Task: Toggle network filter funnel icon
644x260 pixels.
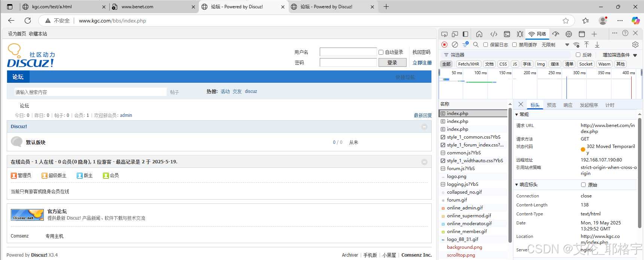Action: point(465,45)
